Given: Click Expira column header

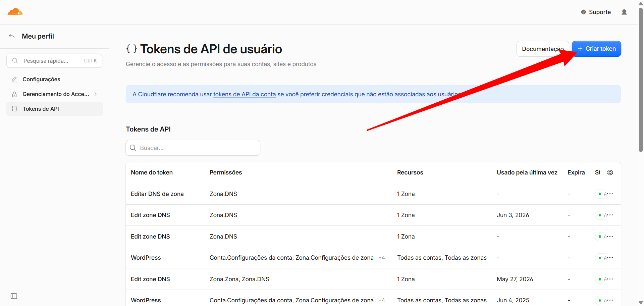Looking at the screenshot, I should point(576,172).
